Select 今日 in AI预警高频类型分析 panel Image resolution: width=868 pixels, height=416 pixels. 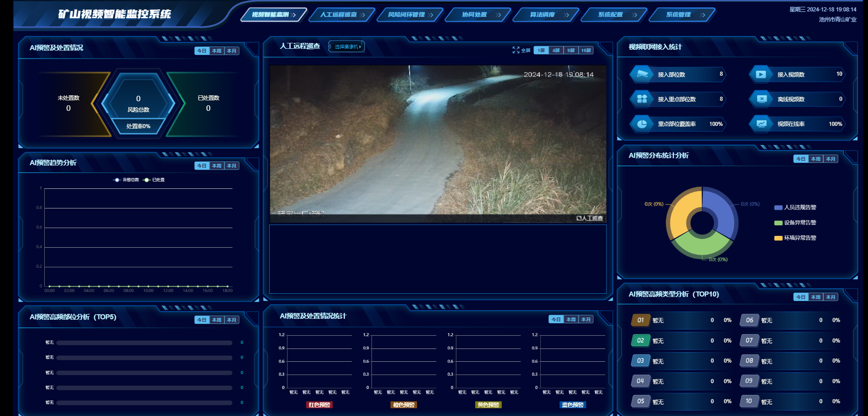point(801,297)
